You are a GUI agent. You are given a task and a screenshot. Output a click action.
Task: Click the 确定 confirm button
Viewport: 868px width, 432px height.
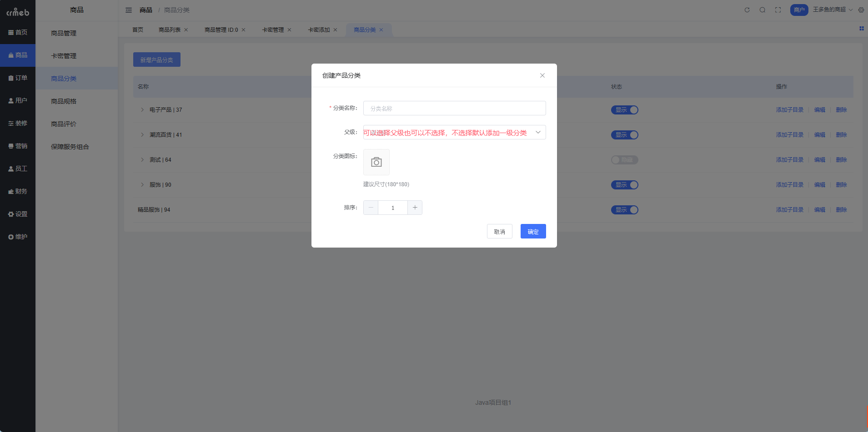(x=533, y=231)
